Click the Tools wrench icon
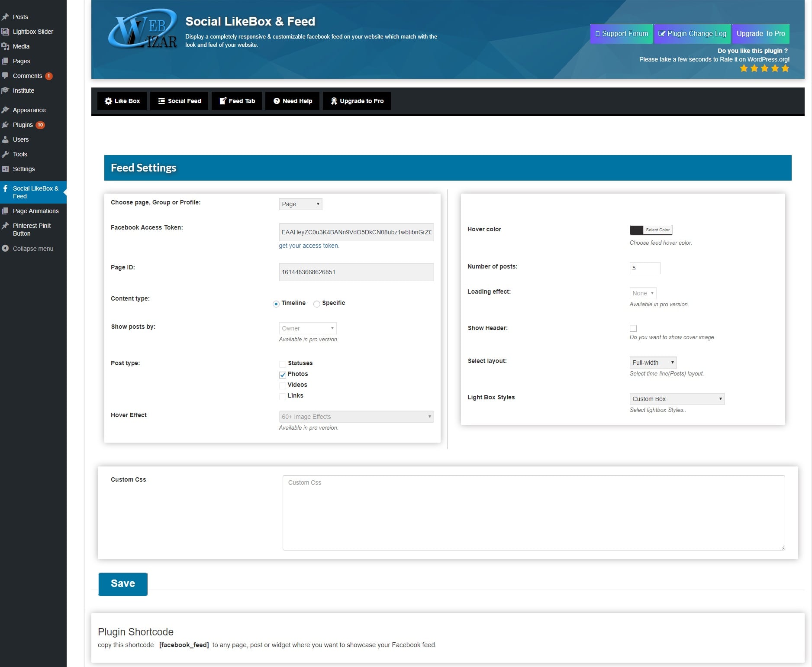 [x=5, y=154]
